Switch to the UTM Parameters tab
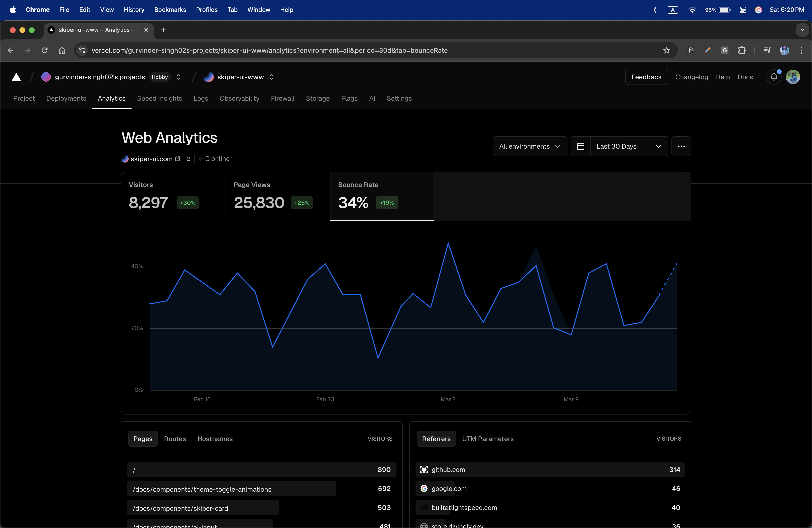Screen dimensions: 812x528 488,439
